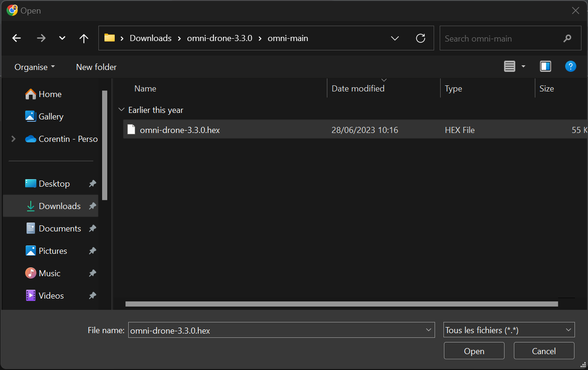Open the Help question mark icon
The height and width of the screenshot is (370, 588).
(570, 67)
